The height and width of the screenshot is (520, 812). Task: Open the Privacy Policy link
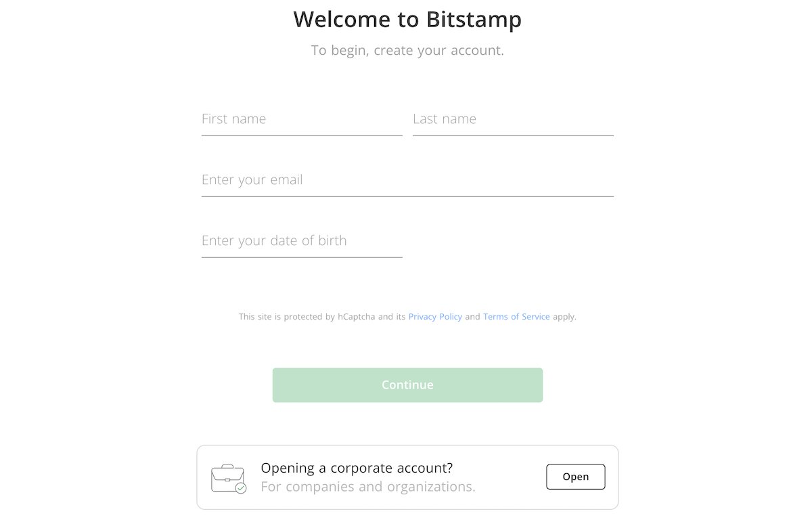[x=435, y=316]
